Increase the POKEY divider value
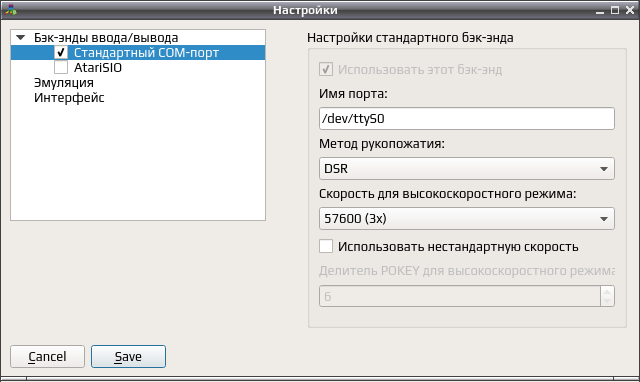The image size is (640, 382). (607, 291)
